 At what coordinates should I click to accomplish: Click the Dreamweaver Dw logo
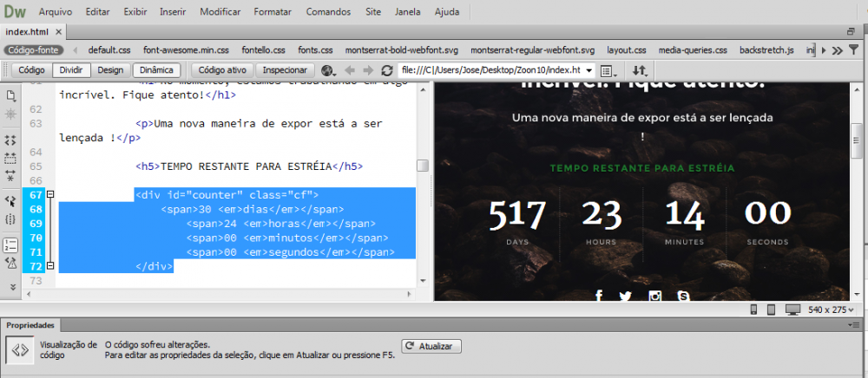click(15, 11)
